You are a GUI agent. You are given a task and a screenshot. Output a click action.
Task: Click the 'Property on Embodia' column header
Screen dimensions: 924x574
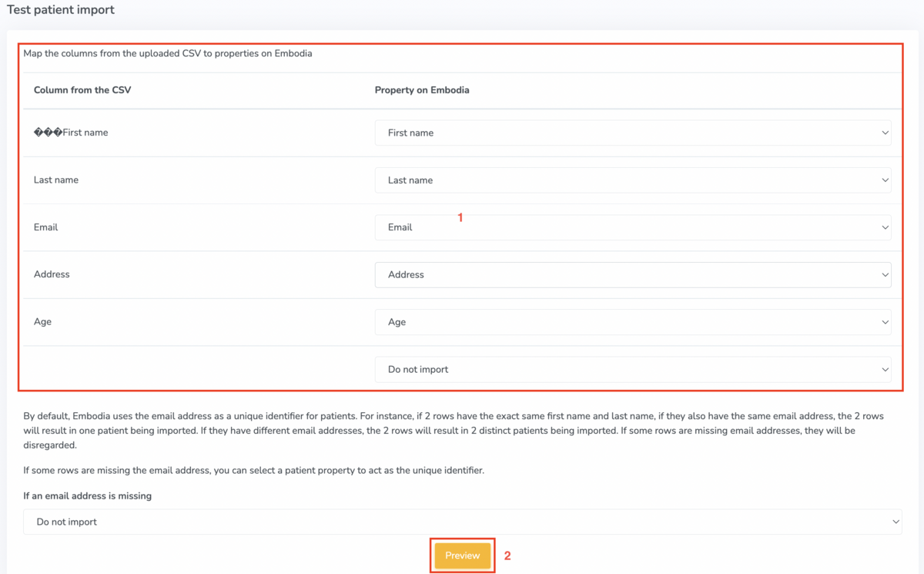(x=422, y=90)
